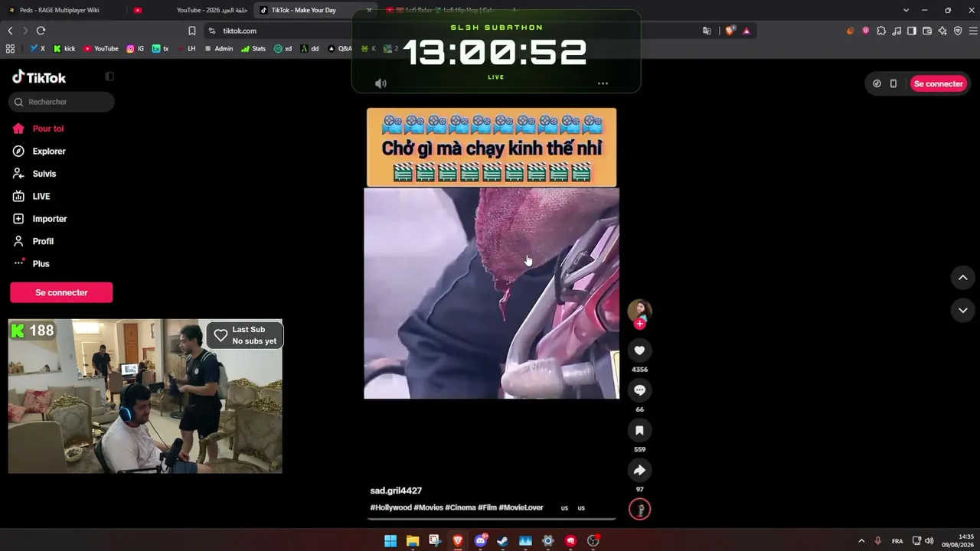This screenshot has height=551, width=980.
Task: Follow the creator with plus badge
Action: click(640, 324)
